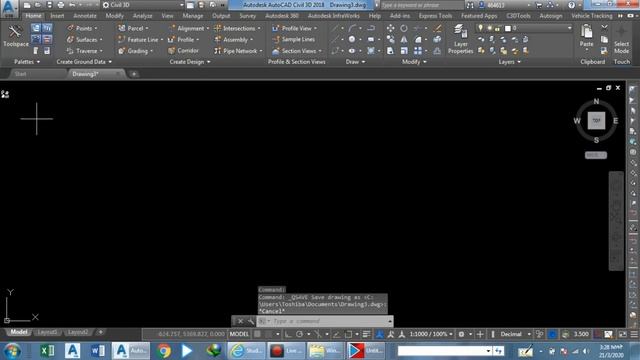Open the Decimal units dropdown
The width and height of the screenshot is (640, 360).
[515, 334]
